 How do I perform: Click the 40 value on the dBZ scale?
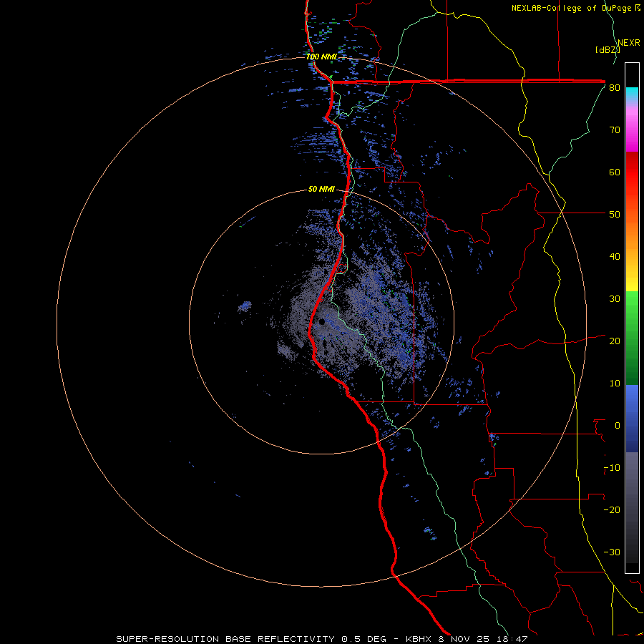615,257
